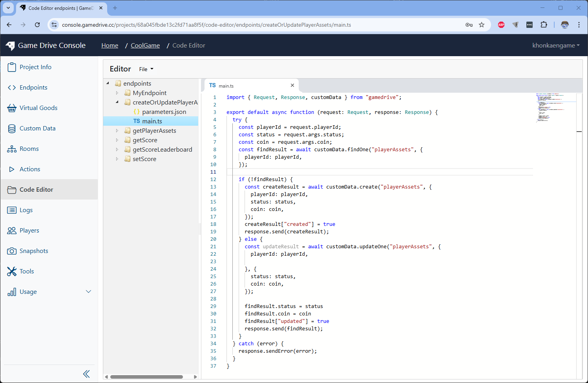Screen dimensions: 588x383
Task: View Logs using the sidebar icon
Action: coord(12,210)
